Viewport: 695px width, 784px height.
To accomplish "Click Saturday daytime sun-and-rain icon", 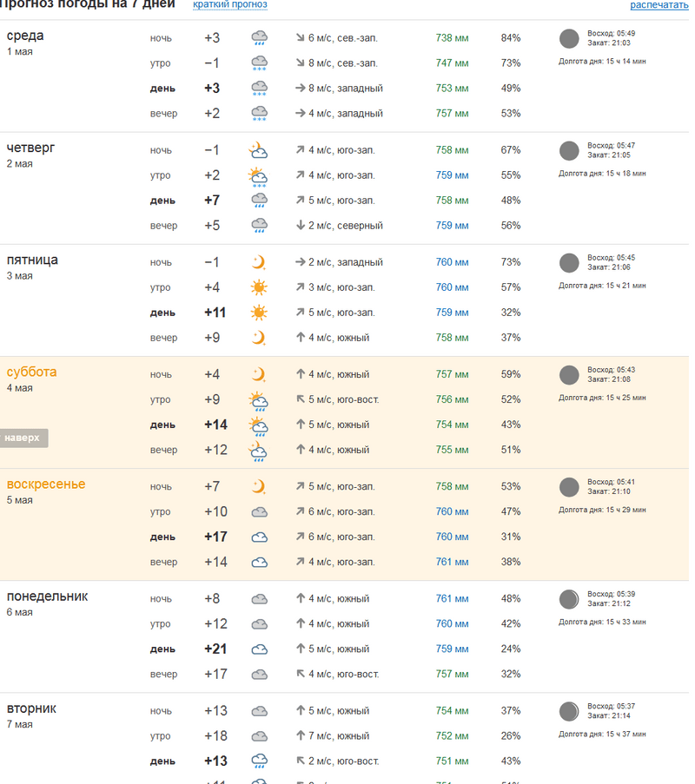I will coord(258,425).
